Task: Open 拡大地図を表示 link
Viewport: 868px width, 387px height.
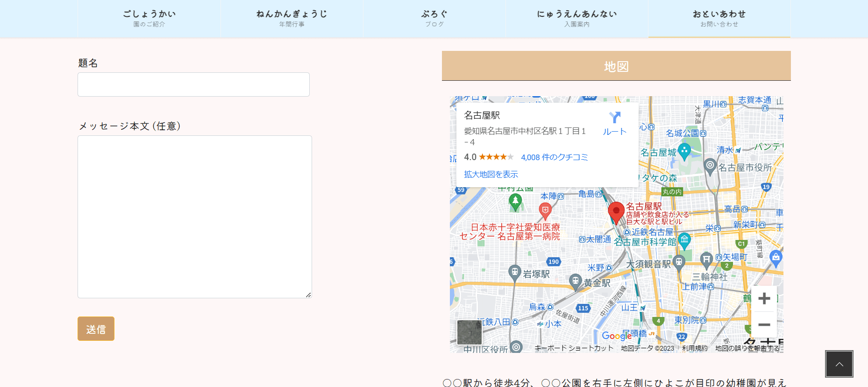Action: (x=491, y=174)
